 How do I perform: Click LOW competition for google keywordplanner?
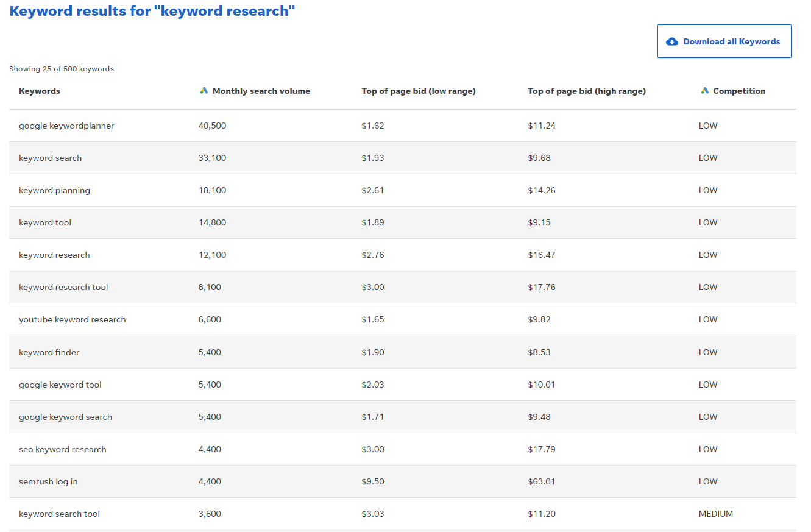(x=708, y=126)
